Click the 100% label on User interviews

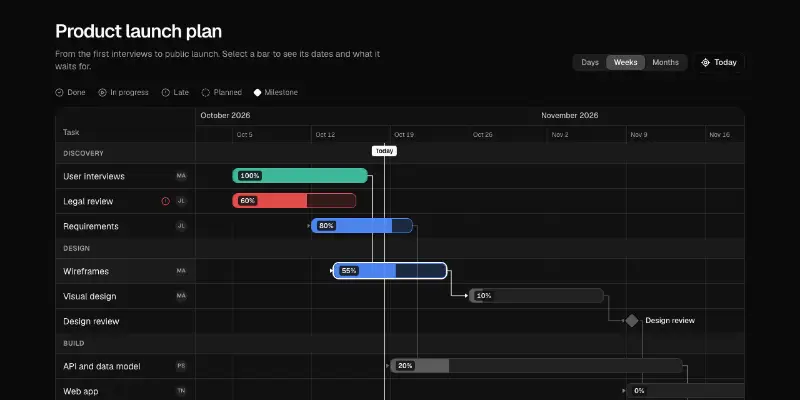(250, 176)
